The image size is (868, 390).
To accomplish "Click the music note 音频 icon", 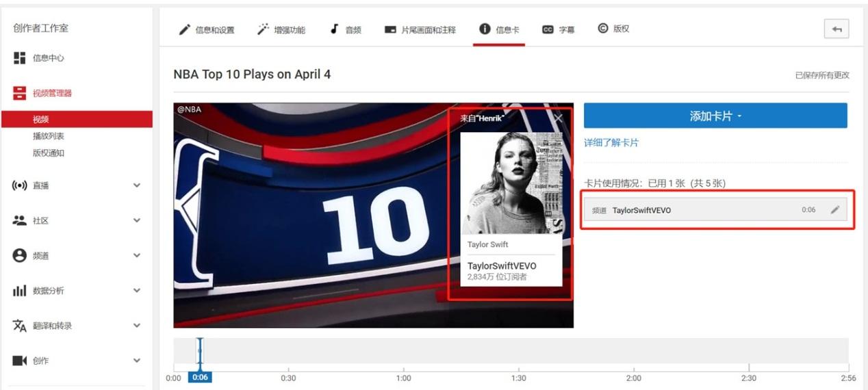I will pyautogui.click(x=334, y=29).
